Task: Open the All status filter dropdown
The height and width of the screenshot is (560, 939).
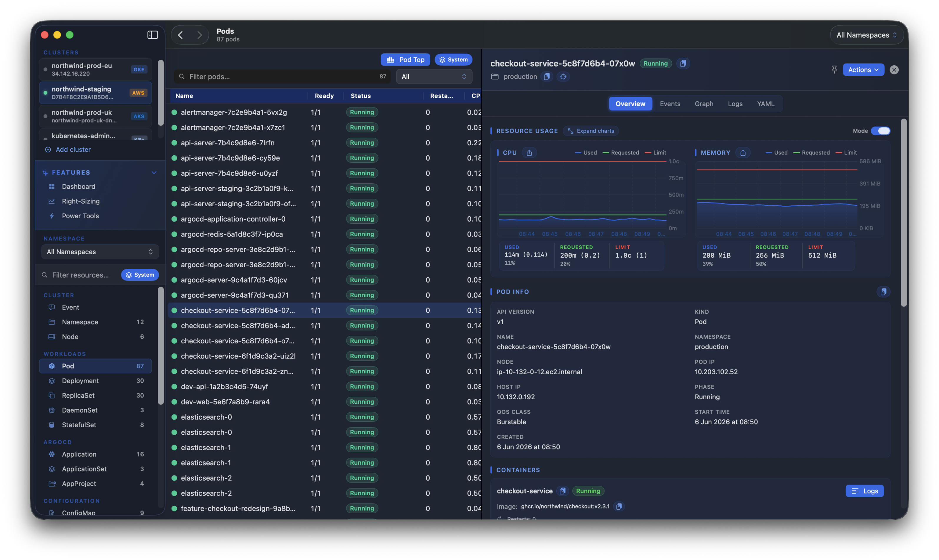Action: (x=434, y=77)
